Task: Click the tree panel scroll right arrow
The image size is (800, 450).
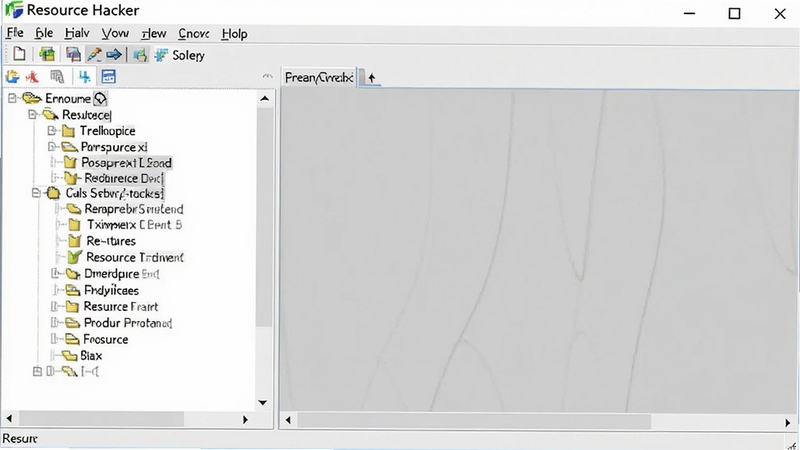Action: [245, 419]
